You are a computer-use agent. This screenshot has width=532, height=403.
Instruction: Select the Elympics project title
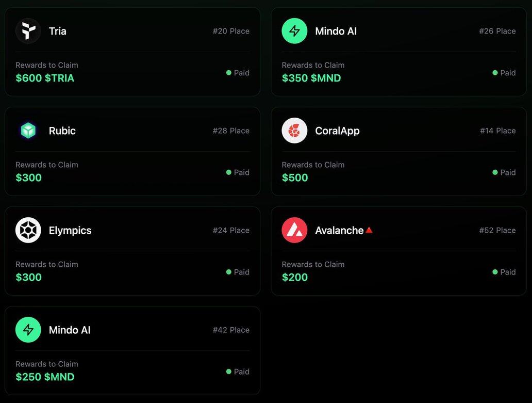(x=70, y=230)
